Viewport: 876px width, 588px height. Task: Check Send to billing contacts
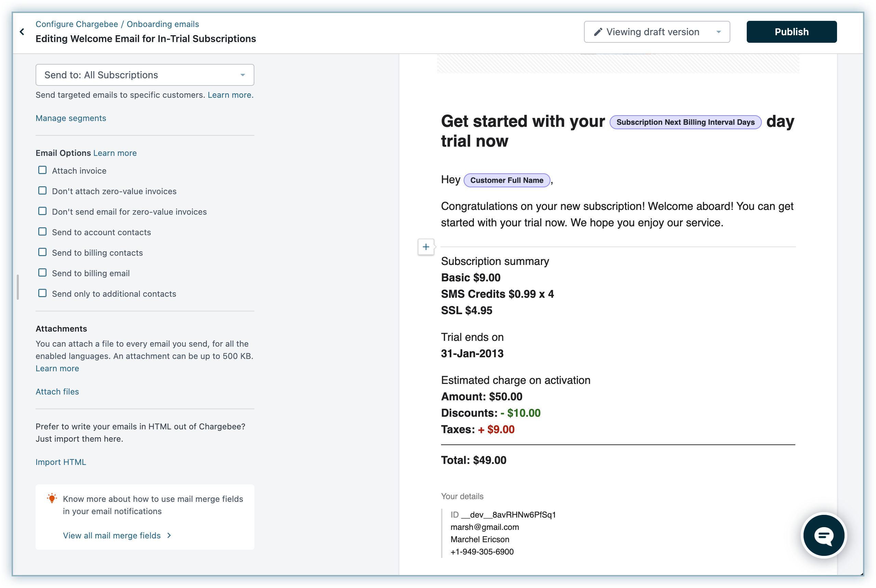pos(42,252)
